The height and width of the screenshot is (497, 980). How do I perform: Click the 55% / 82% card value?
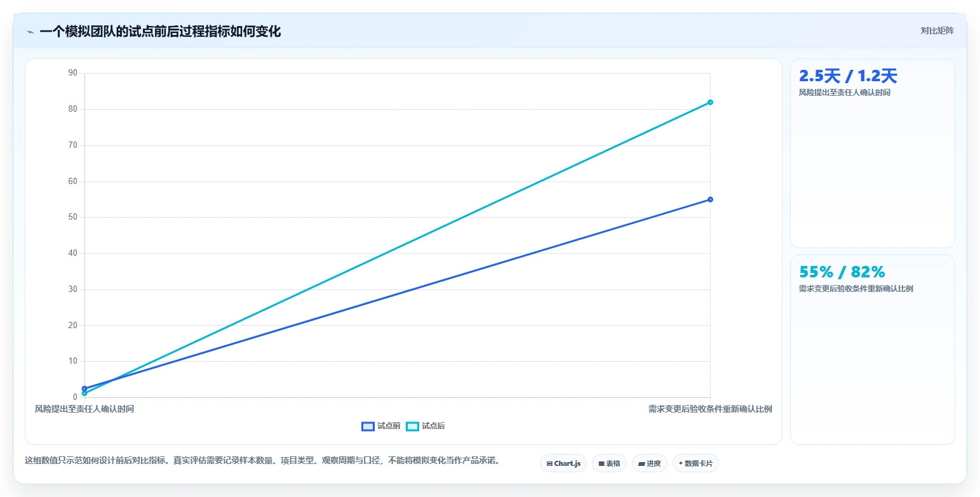pos(842,272)
